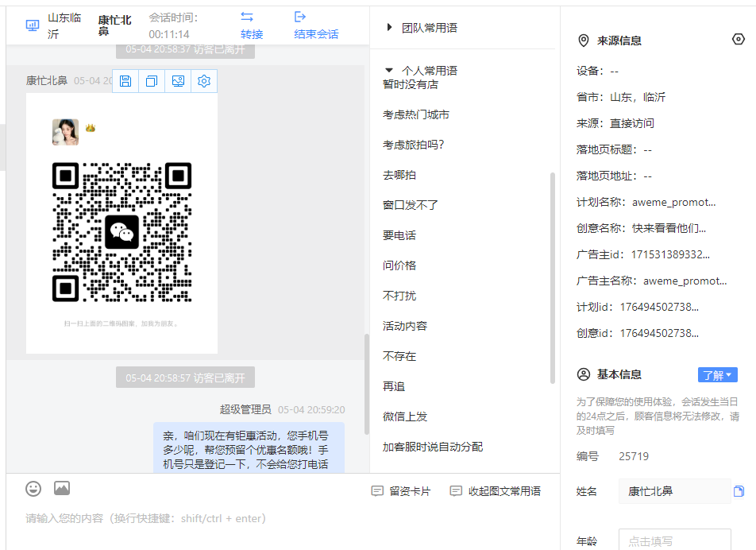Click the 来源 直接访问 entry

pyautogui.click(x=615, y=123)
